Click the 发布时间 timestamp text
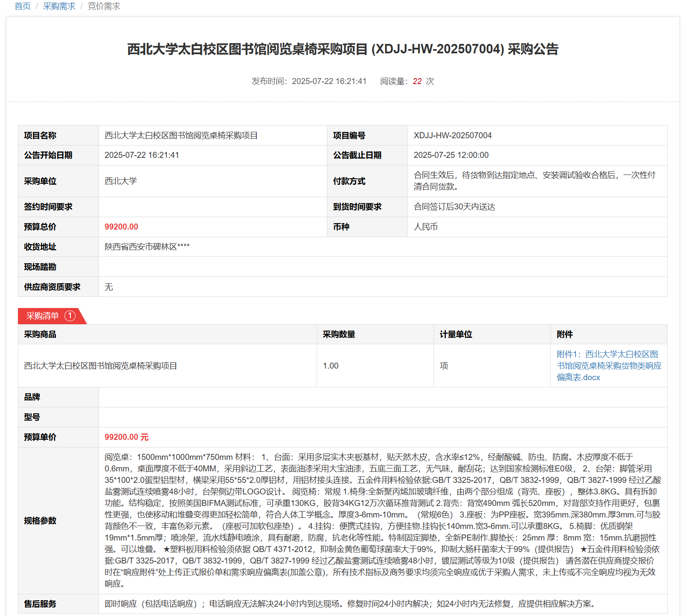 click(309, 81)
